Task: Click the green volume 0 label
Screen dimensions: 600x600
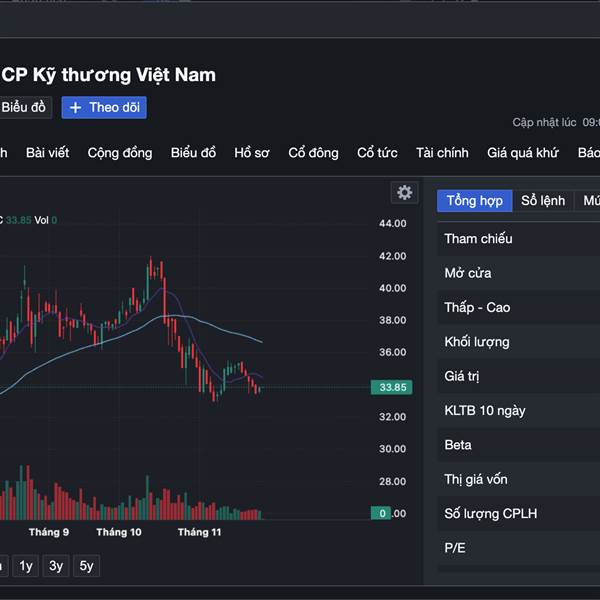Action: coord(380,513)
